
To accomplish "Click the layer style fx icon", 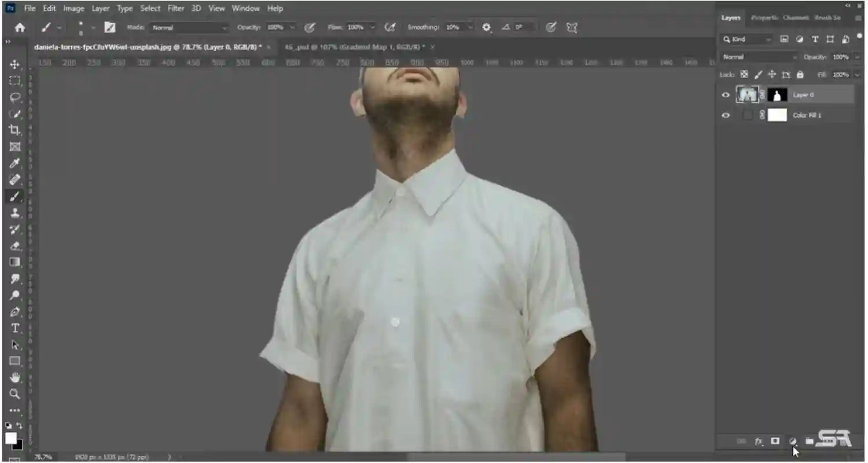I will click(759, 442).
